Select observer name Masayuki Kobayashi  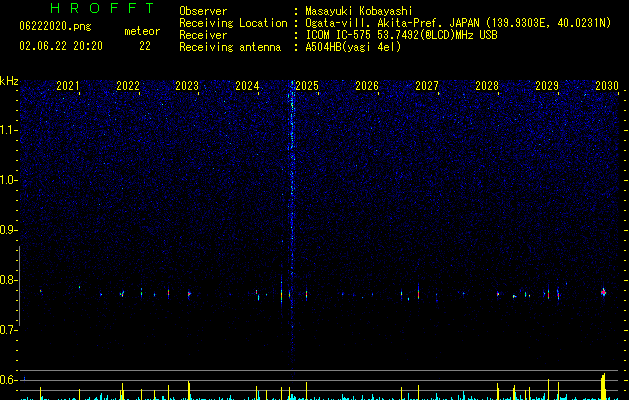point(359,11)
